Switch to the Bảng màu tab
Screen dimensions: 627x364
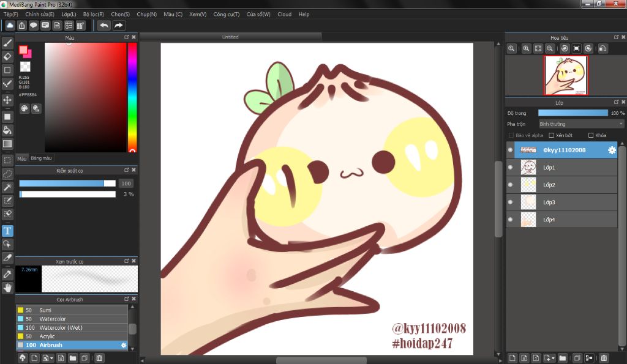41,158
